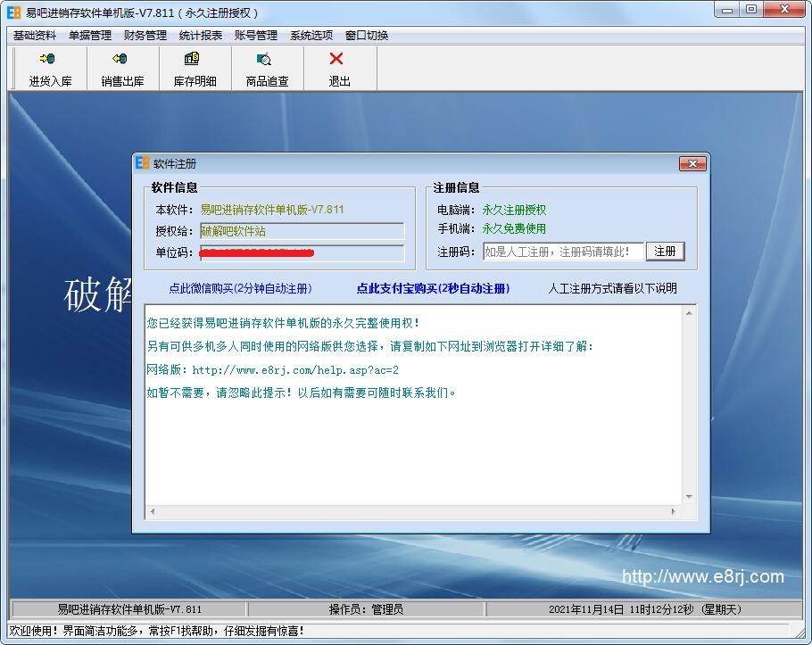Click the info box scroll right arrow
This screenshot has width=812, height=645.
click(x=673, y=511)
